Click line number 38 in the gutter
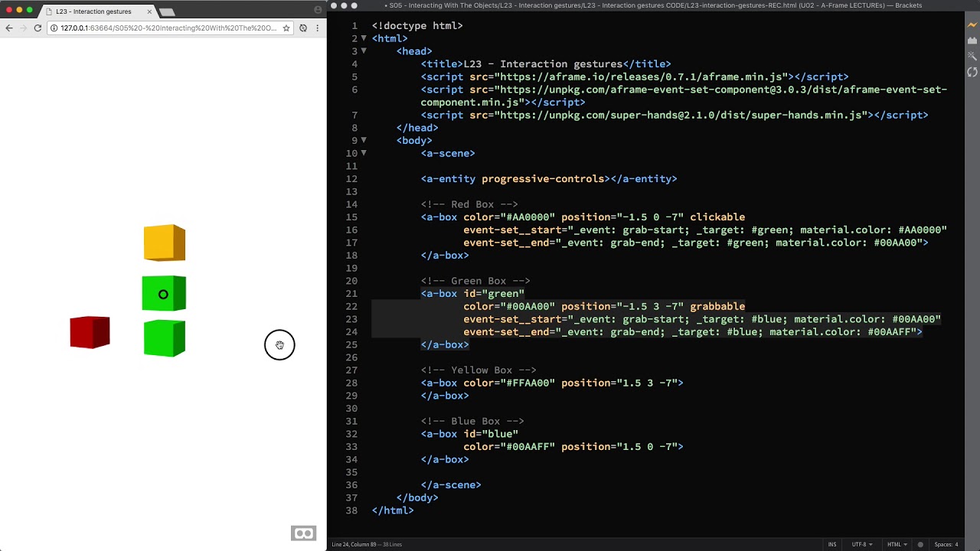The width and height of the screenshot is (980, 551). pos(351,510)
